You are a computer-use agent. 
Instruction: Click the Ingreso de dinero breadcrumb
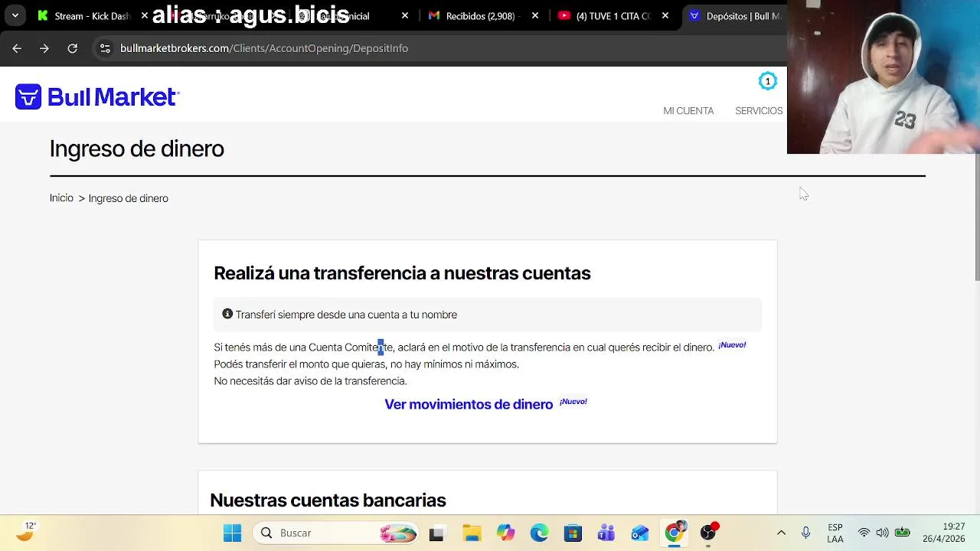pos(128,198)
